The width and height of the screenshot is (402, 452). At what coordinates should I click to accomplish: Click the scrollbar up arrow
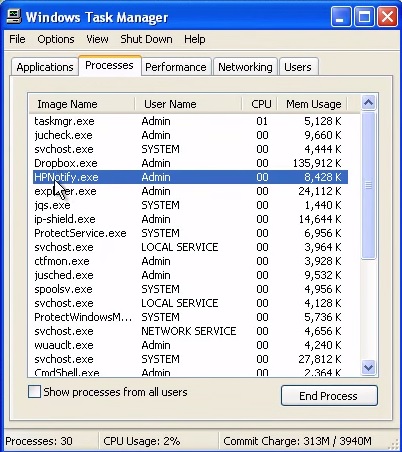point(368,103)
